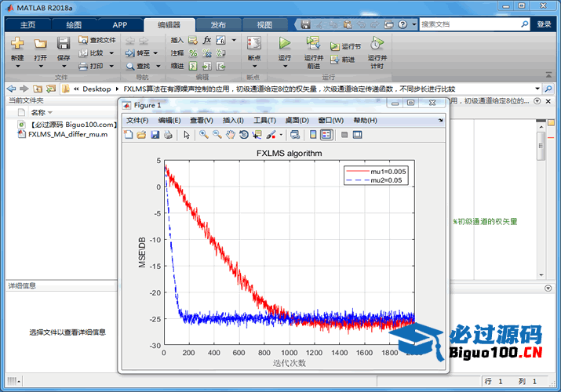Switch to the APP tab
Screen dimensions: 561x392
pos(120,24)
